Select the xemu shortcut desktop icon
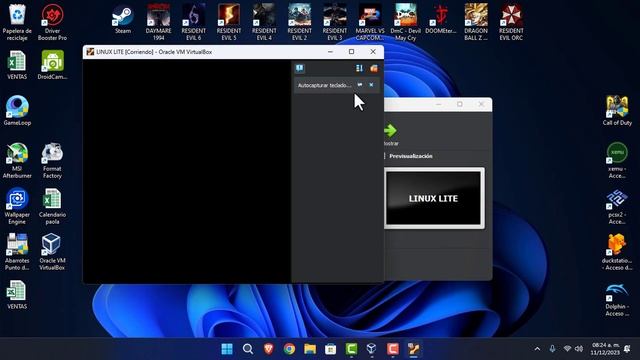Screen dimensions: 640x360 click(x=617, y=160)
